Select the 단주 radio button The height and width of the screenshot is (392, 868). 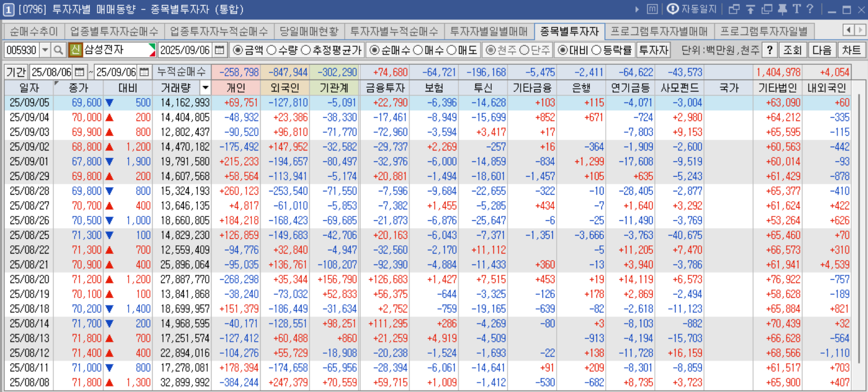tap(524, 50)
